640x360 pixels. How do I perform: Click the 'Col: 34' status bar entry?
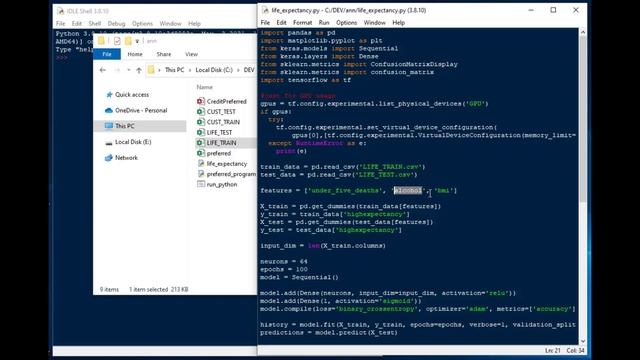[x=576, y=351]
